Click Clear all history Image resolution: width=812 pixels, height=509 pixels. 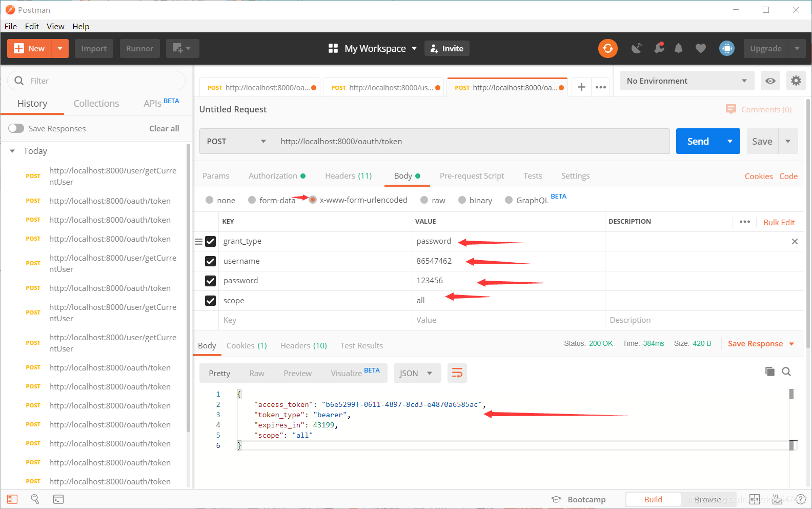click(x=164, y=128)
